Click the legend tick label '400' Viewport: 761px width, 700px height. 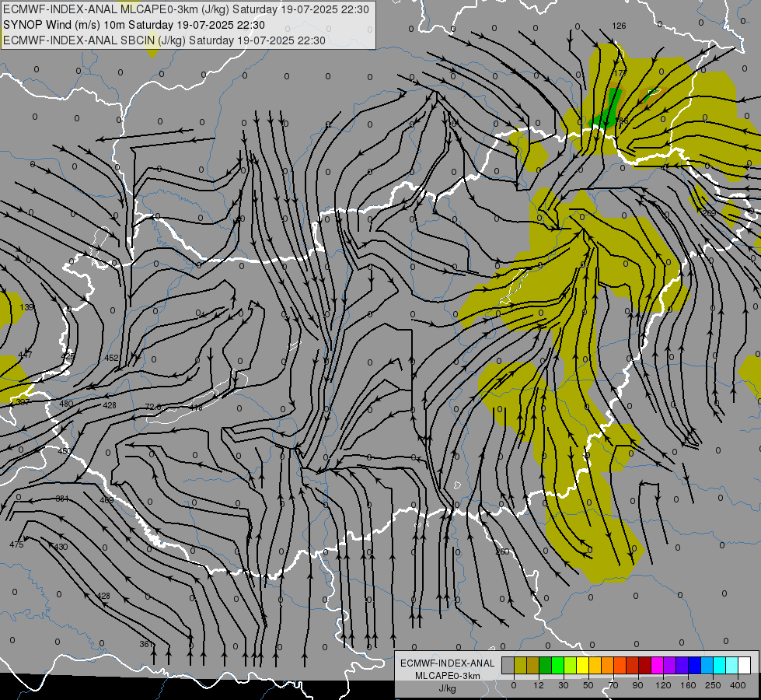[738, 685]
